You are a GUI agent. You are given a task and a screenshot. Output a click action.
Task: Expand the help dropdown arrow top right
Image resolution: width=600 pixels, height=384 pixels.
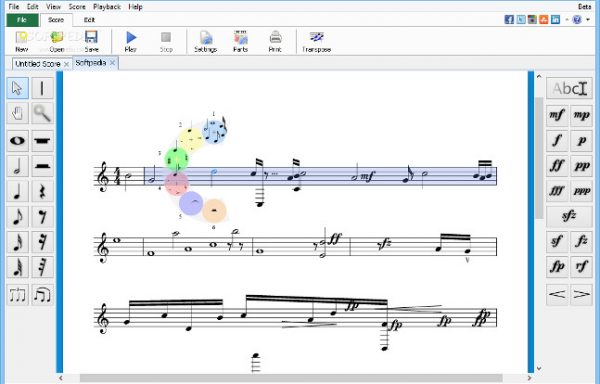588,20
